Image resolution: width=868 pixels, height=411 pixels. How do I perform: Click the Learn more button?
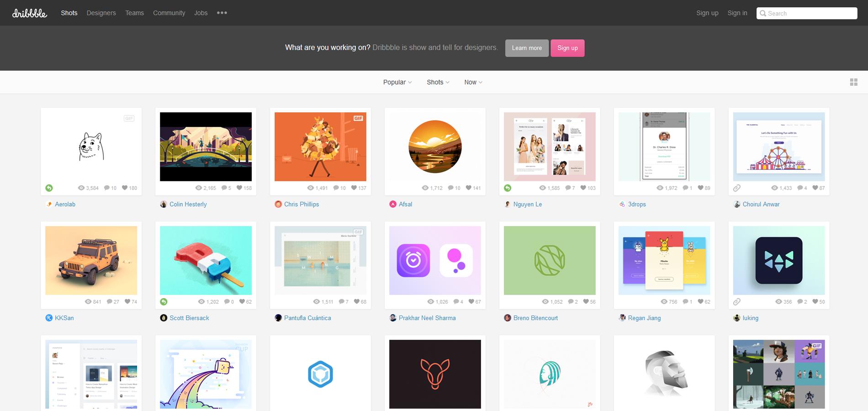(527, 48)
